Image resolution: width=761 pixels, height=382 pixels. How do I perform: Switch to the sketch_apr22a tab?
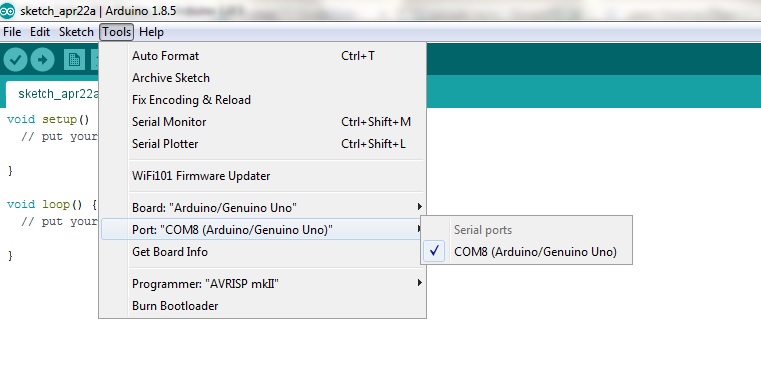pos(53,94)
